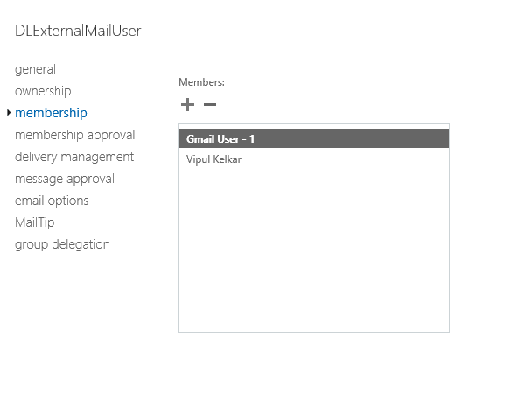532x395 pixels.
Task: Remove selected member with the minus icon
Action: (210, 104)
